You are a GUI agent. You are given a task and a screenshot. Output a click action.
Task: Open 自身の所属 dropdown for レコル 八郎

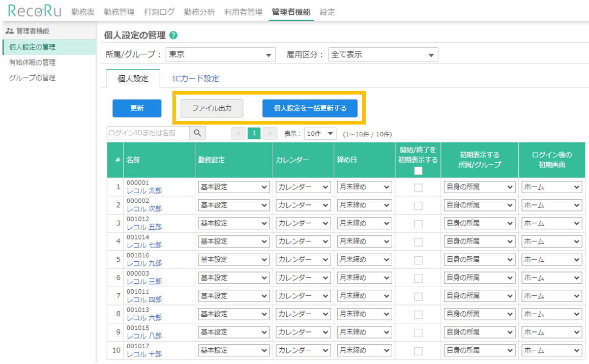pos(479,332)
